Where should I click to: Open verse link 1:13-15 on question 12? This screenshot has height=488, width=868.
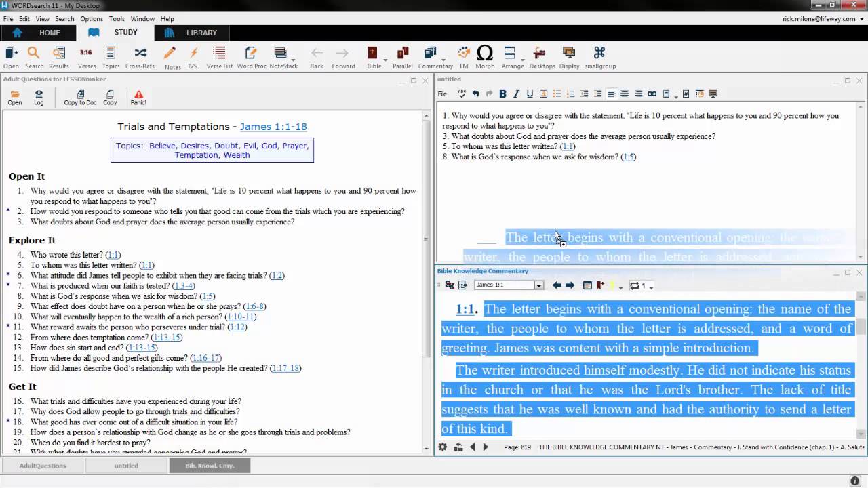point(167,338)
